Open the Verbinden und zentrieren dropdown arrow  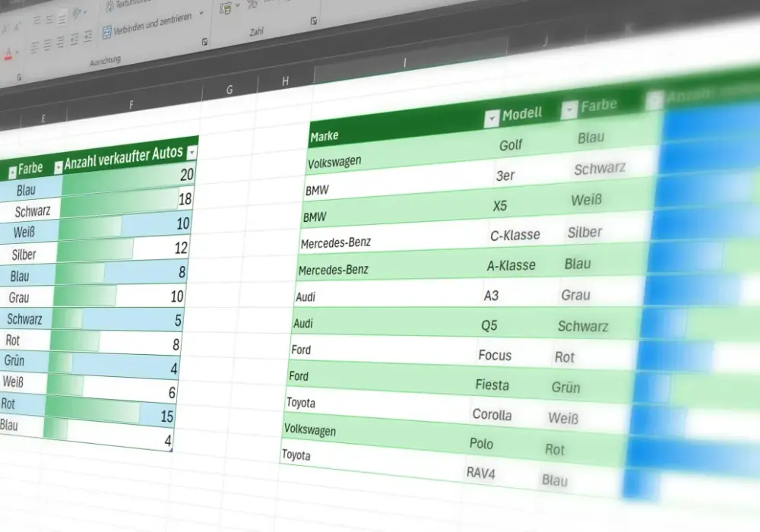click(x=201, y=14)
